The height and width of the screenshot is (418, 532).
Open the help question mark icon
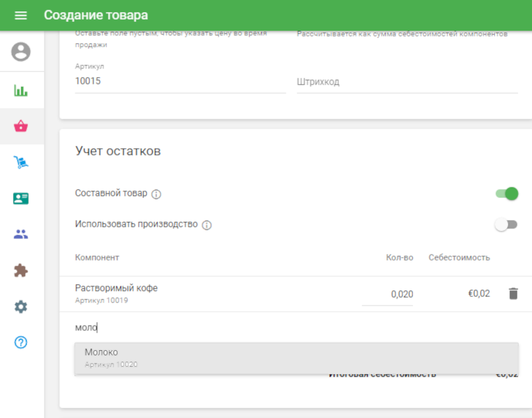[x=20, y=343]
